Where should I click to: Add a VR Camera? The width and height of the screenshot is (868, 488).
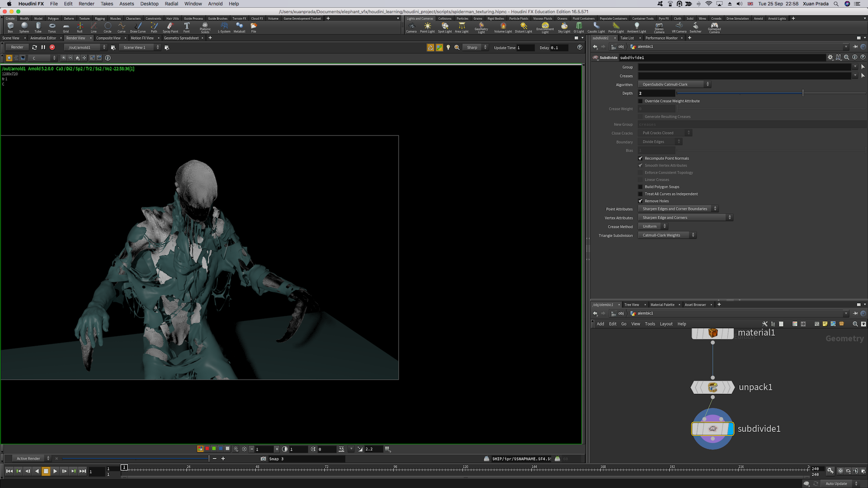tap(679, 28)
